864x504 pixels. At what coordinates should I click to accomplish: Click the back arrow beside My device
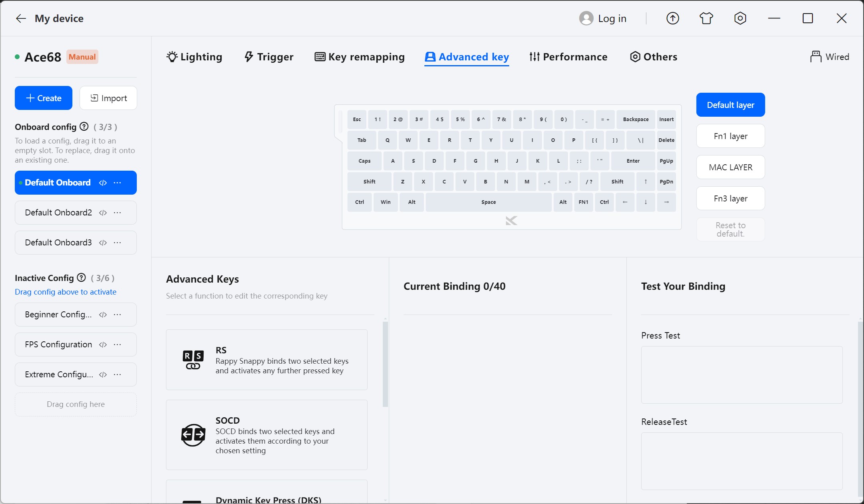(x=21, y=18)
